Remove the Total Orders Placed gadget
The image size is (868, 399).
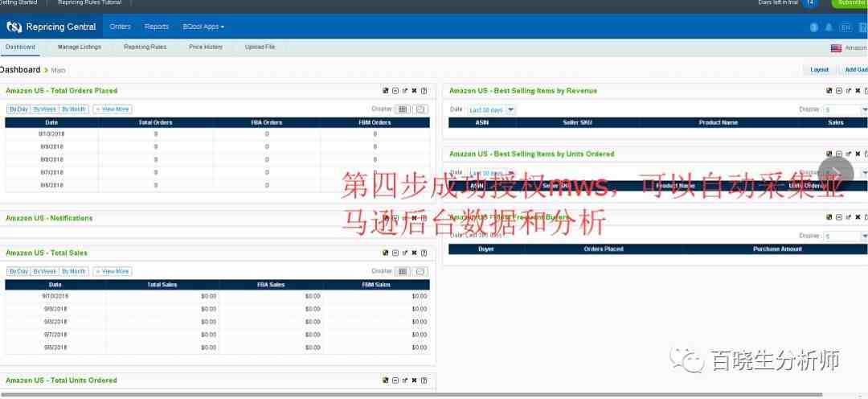(414, 91)
